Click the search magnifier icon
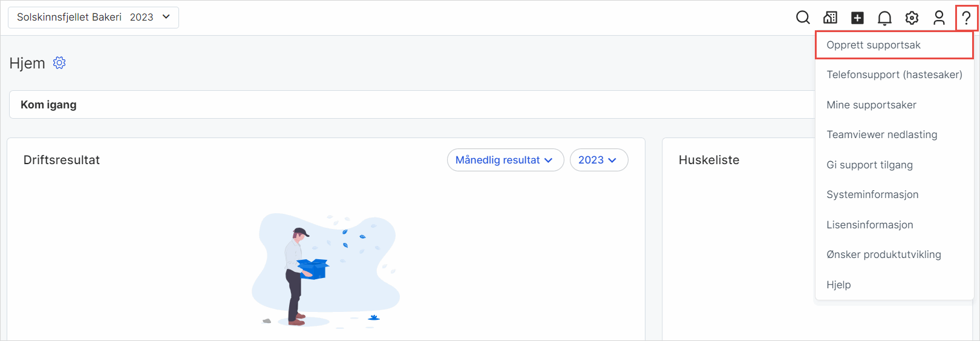This screenshot has width=980, height=341. 803,18
